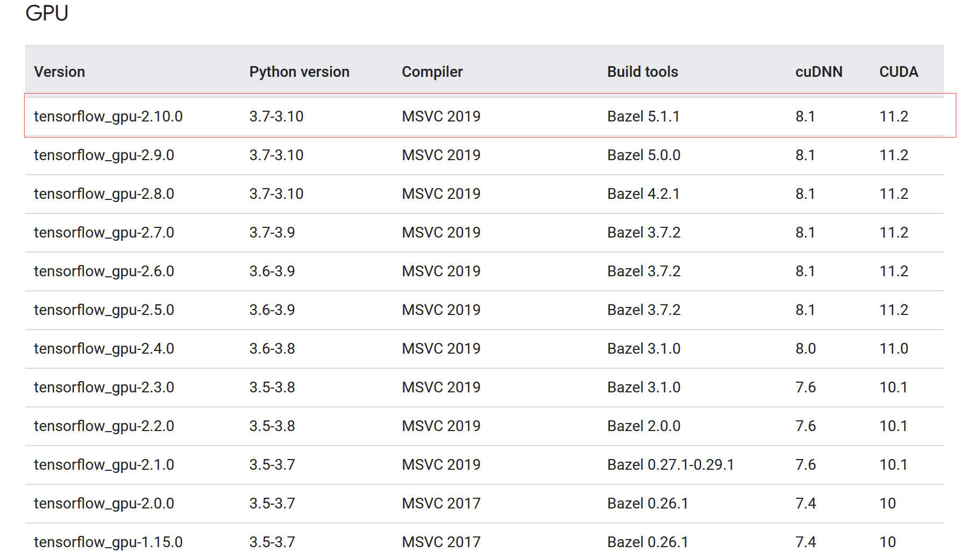Viewport: 980px width, 552px height.
Task: Click Python 3.6-3.9 in the 2.6.0 row
Action: pos(272,271)
